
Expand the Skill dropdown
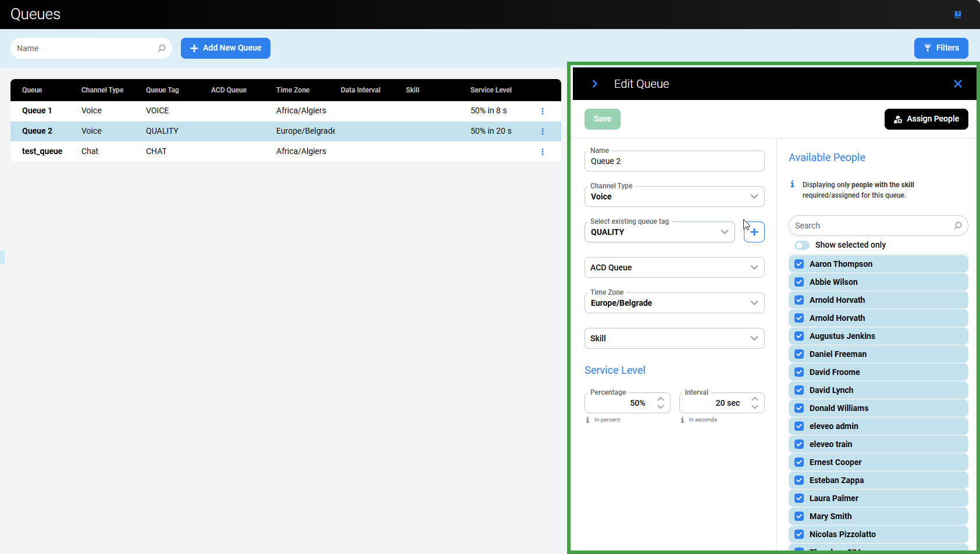(x=754, y=338)
